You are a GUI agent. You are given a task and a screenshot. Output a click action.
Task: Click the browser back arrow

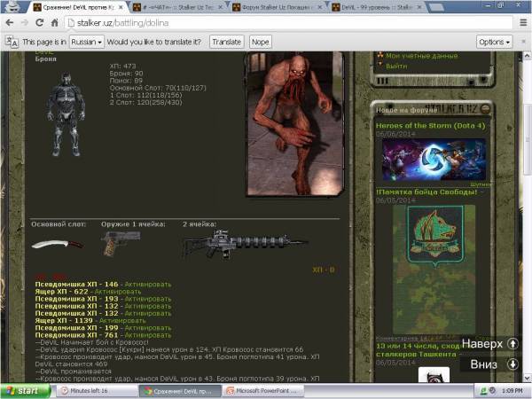[x=10, y=21]
